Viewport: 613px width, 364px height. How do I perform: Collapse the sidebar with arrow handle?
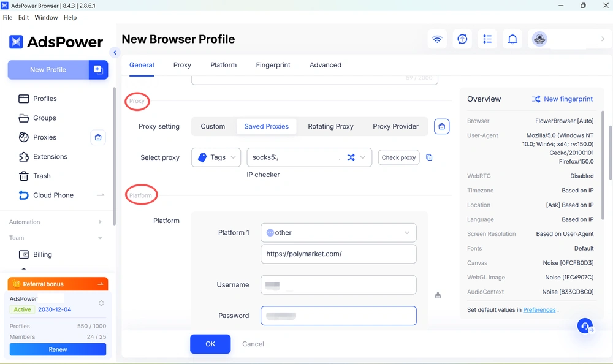coord(115,52)
